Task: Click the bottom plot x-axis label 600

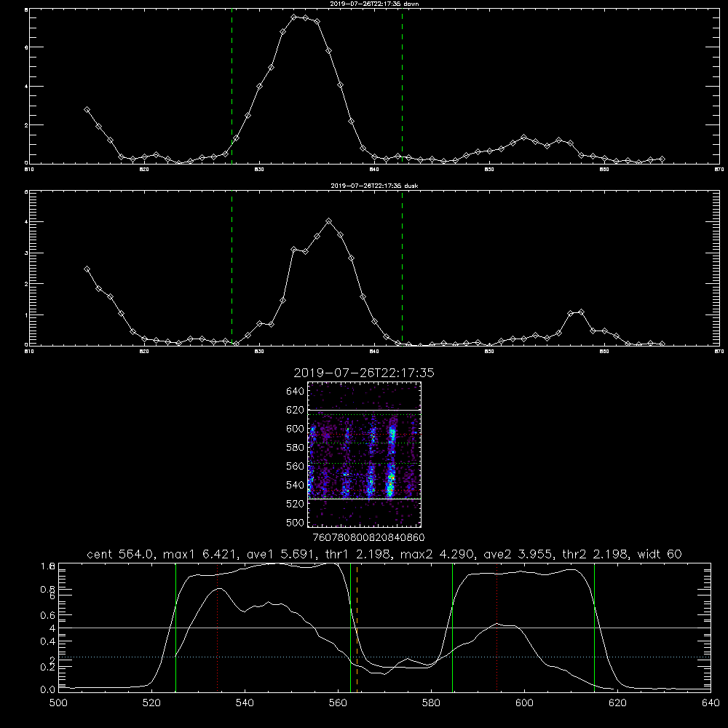Action: click(524, 703)
